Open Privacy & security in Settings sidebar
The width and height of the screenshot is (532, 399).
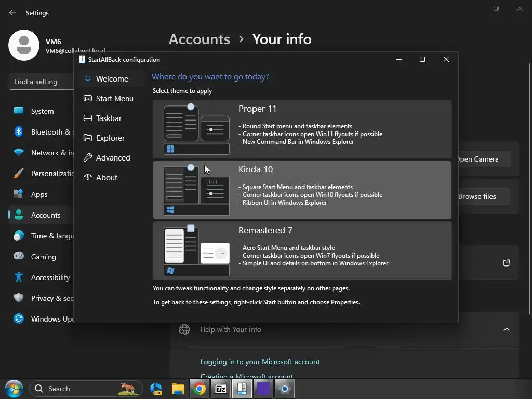[x=42, y=298]
